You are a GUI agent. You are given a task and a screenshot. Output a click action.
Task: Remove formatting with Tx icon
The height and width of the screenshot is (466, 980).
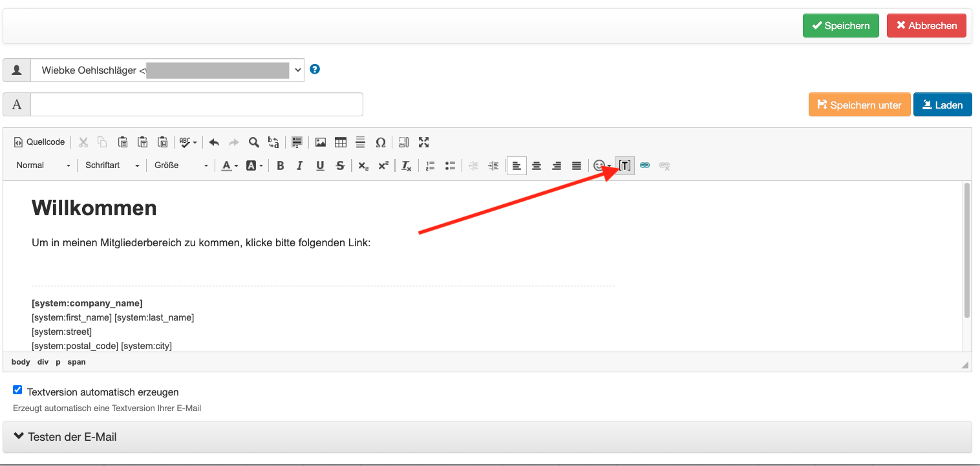406,165
